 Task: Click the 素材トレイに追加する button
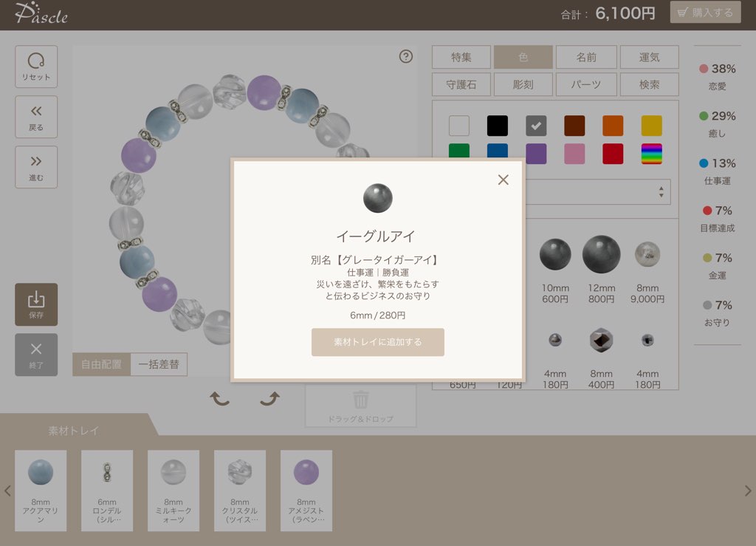pyautogui.click(x=377, y=342)
